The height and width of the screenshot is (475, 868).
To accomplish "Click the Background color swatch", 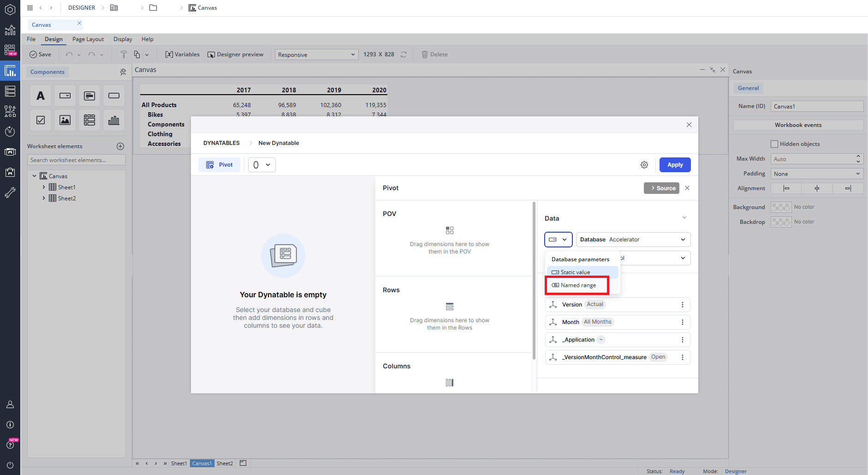I will (781, 207).
